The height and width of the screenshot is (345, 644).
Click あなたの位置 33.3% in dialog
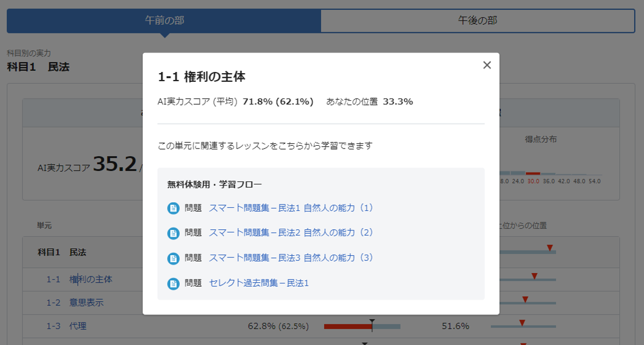coord(369,101)
